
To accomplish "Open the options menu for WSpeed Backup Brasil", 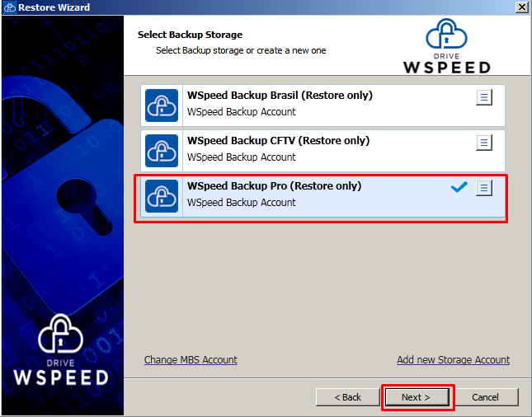I will (x=484, y=97).
